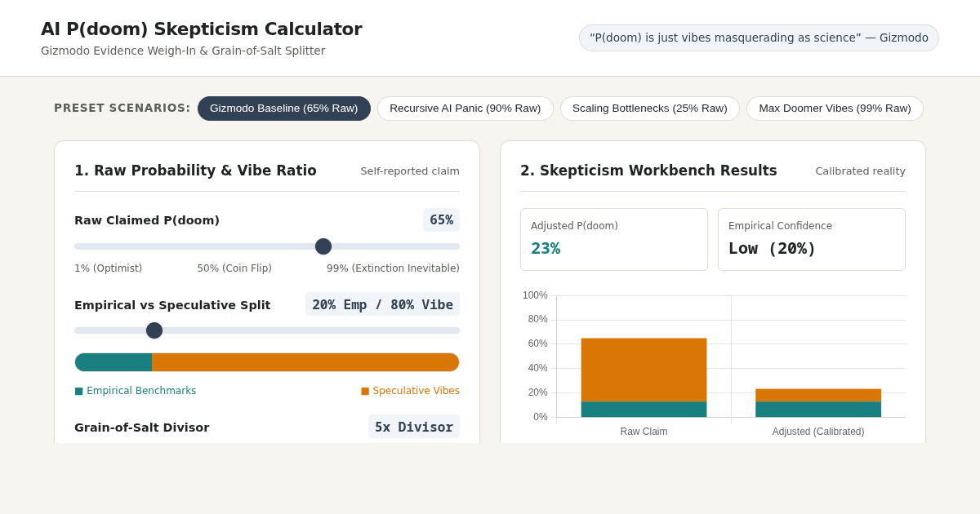
Task: Click the 99% (Extinction Inevitable) slider label
Action: click(393, 268)
